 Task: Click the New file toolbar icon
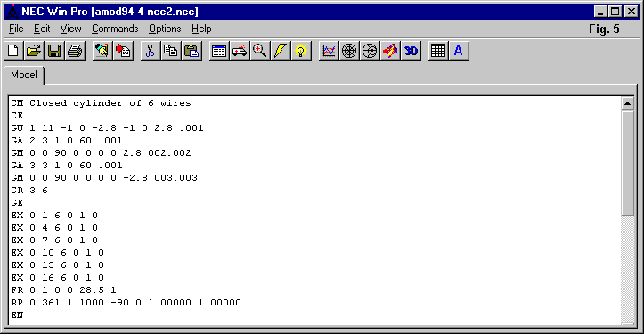[x=13, y=51]
